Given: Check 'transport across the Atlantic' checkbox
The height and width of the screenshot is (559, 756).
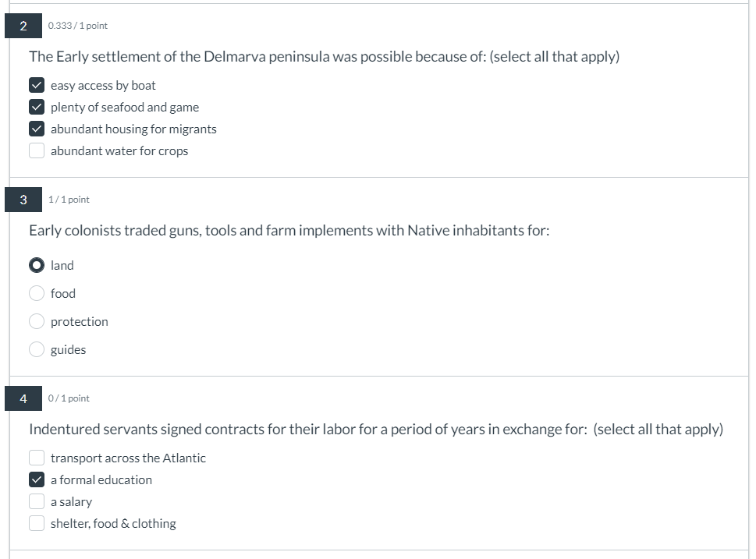Looking at the screenshot, I should (37, 458).
